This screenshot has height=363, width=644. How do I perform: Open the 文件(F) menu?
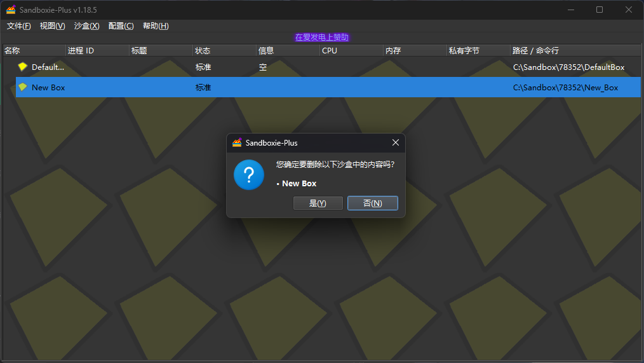click(x=19, y=26)
